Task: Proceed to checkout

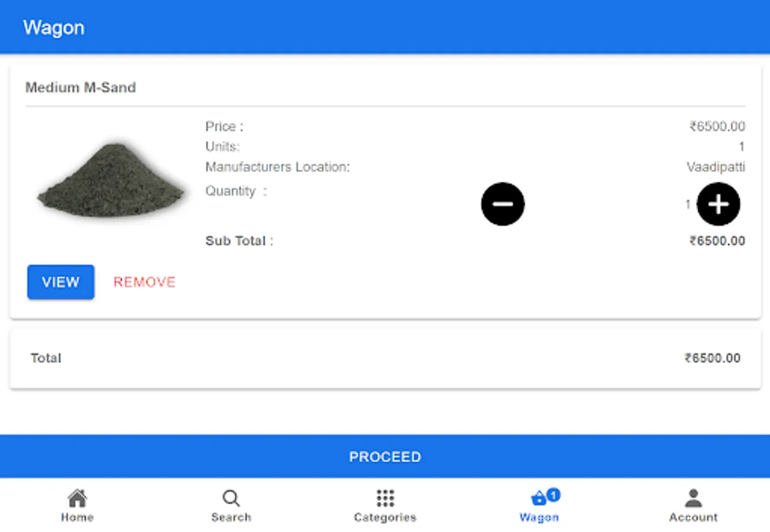Action: click(385, 456)
